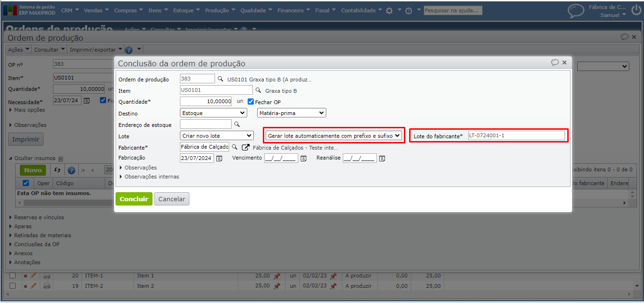The image size is (644, 303).
Task: Open the Samuel user menu
Action: point(613,15)
